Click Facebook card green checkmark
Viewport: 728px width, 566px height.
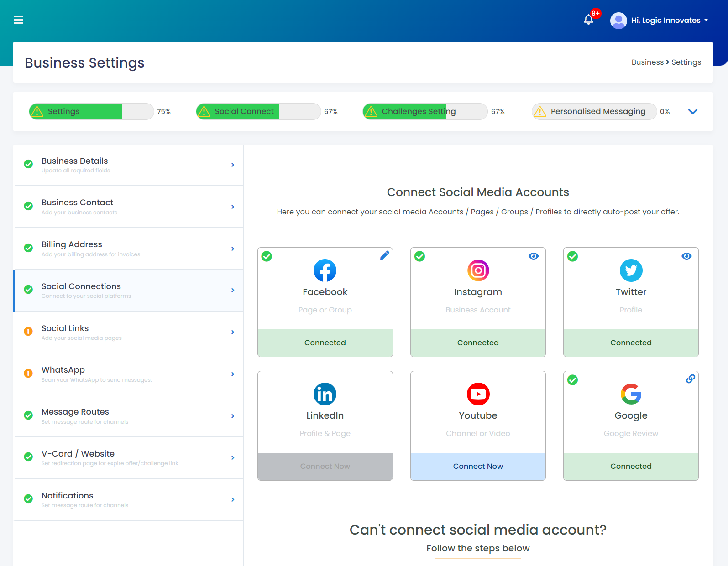tap(267, 256)
